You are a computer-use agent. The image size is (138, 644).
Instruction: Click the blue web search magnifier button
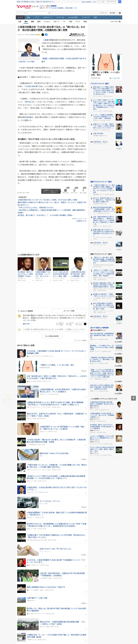[x=120, y=2]
